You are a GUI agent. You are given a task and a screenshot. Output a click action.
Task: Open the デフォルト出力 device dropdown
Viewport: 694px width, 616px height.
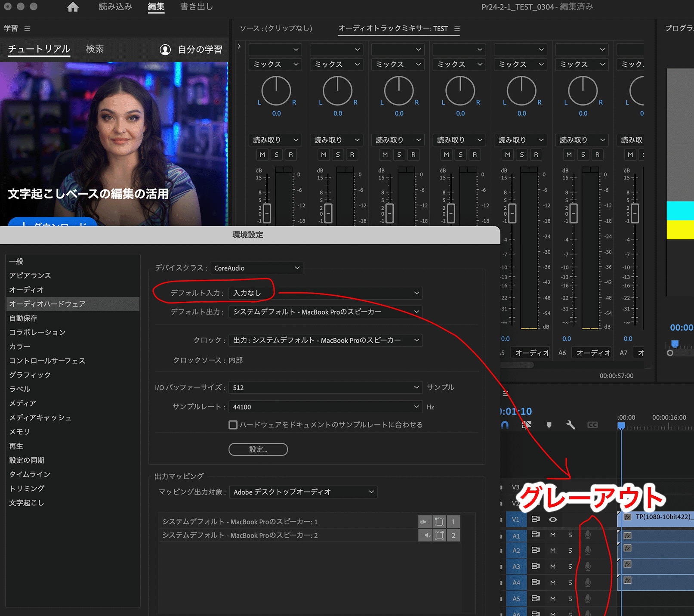click(x=325, y=312)
